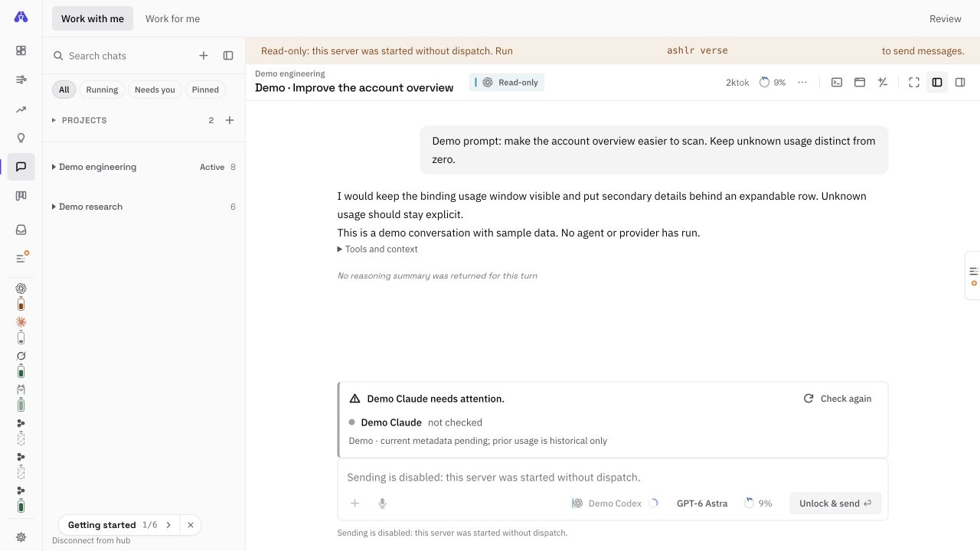Switch to the Work for me tab
The height and width of the screenshot is (551, 980).
click(x=172, y=18)
